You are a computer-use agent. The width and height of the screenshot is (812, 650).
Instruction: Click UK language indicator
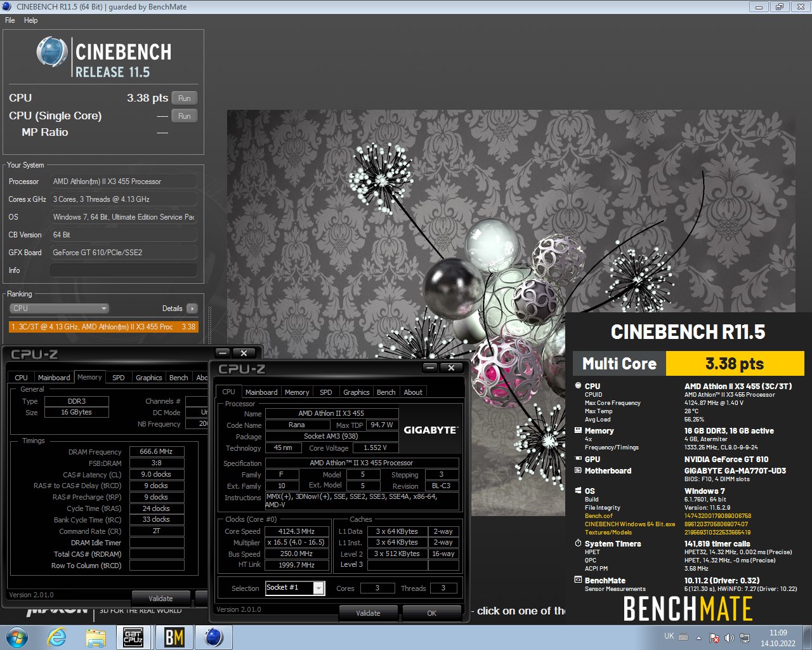pyautogui.click(x=669, y=636)
